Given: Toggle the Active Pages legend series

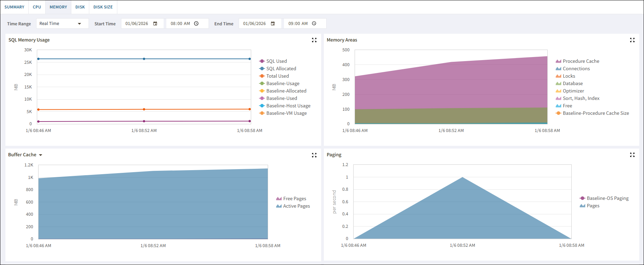Looking at the screenshot, I should pos(293,206).
